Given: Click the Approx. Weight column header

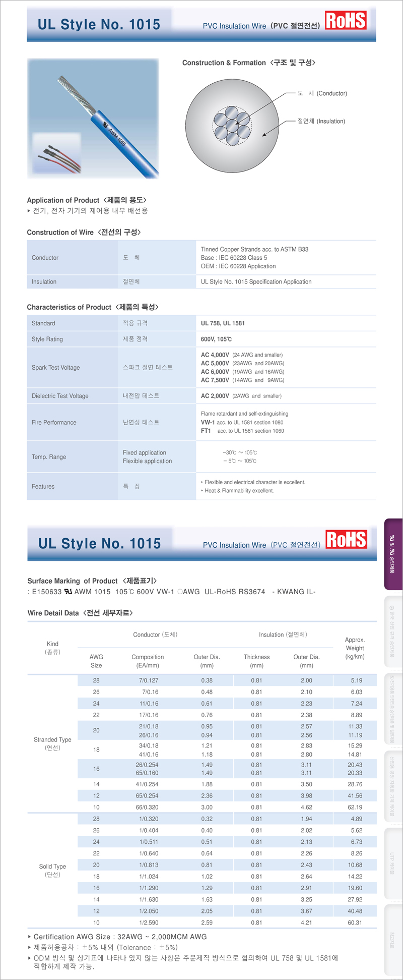Looking at the screenshot, I should (355, 648).
